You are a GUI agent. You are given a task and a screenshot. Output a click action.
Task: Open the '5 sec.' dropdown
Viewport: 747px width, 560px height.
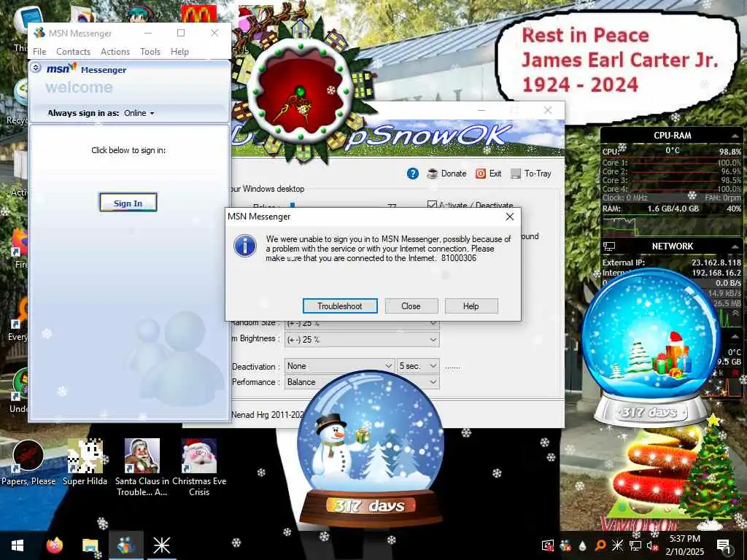click(x=418, y=366)
